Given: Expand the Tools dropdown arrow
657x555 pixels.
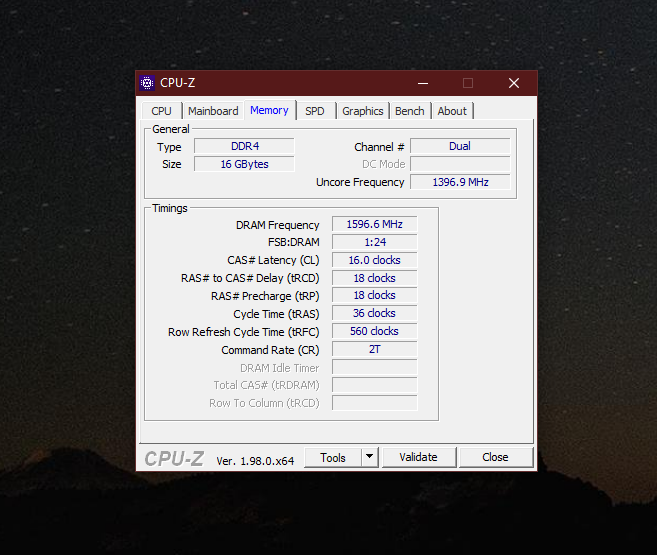Looking at the screenshot, I should [x=370, y=457].
